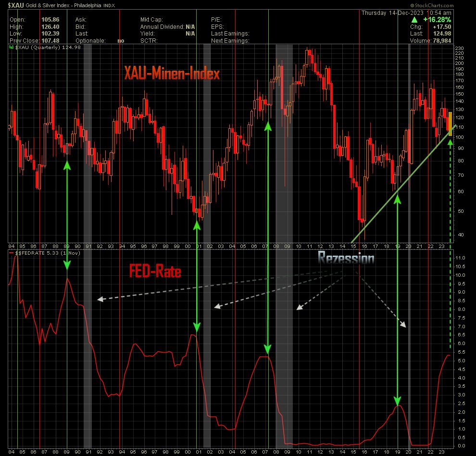Viewport: 476px width, 456px height.
Task: Click the 0.0 label on the rate axis
Action: (x=462, y=446)
